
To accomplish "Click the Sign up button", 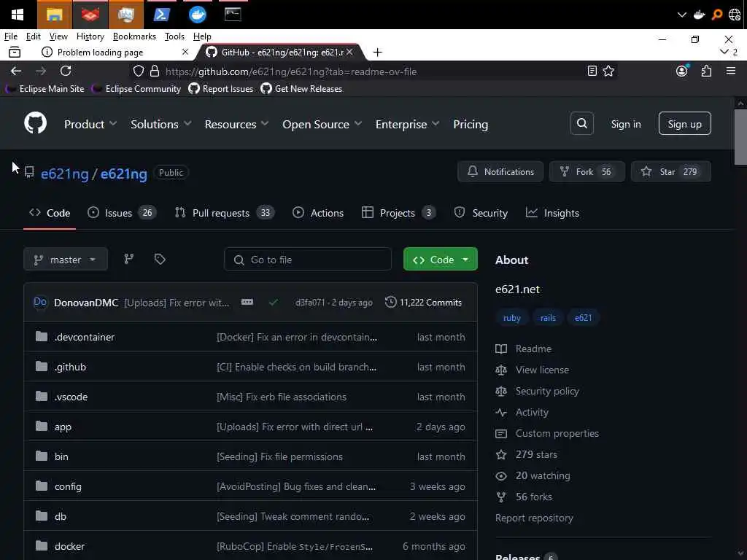I will (684, 124).
